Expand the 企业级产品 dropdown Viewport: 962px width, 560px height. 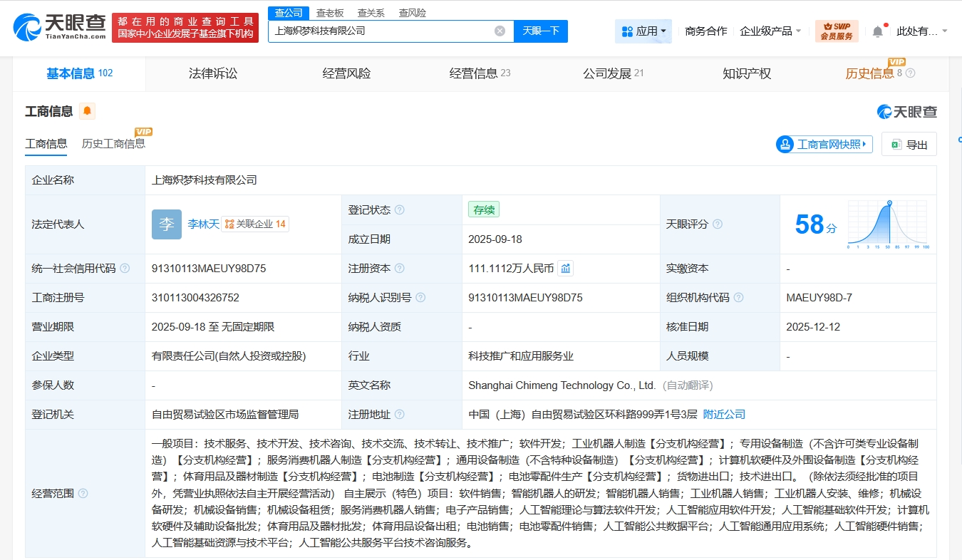point(770,31)
